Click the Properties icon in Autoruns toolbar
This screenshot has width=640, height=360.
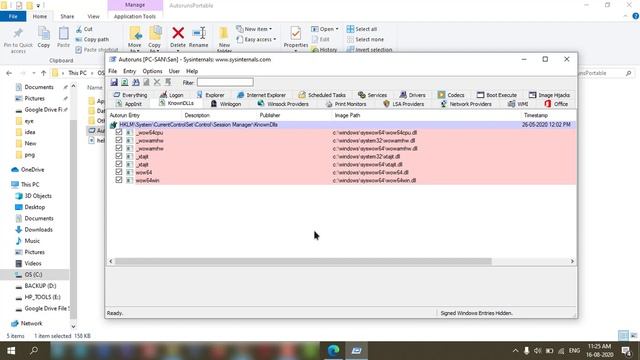tap(146, 82)
